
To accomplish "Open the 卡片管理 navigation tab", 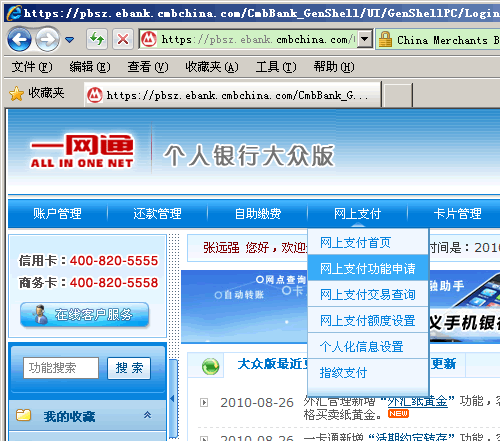I will pyautogui.click(x=458, y=214).
